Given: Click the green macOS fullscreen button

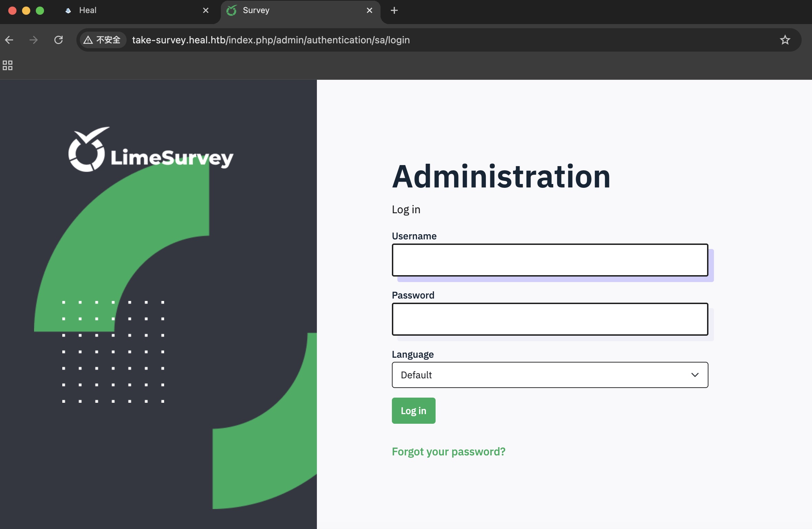Looking at the screenshot, I should click(x=40, y=10).
